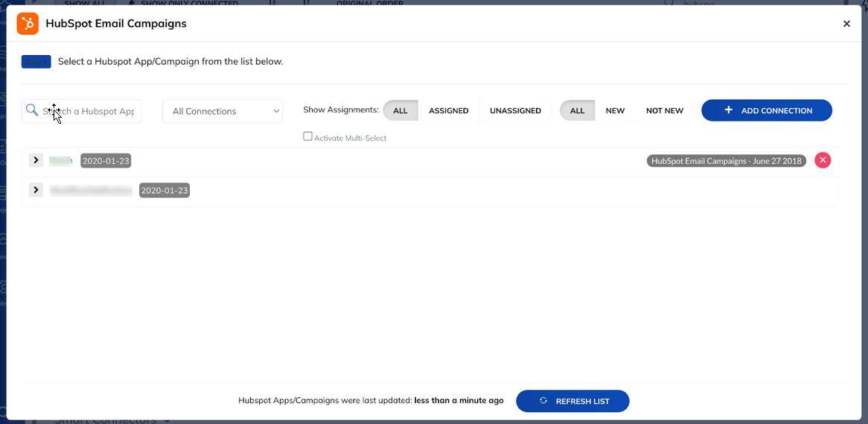Click the HubSpot logo icon
Screen dimensions: 868x424
28,24
